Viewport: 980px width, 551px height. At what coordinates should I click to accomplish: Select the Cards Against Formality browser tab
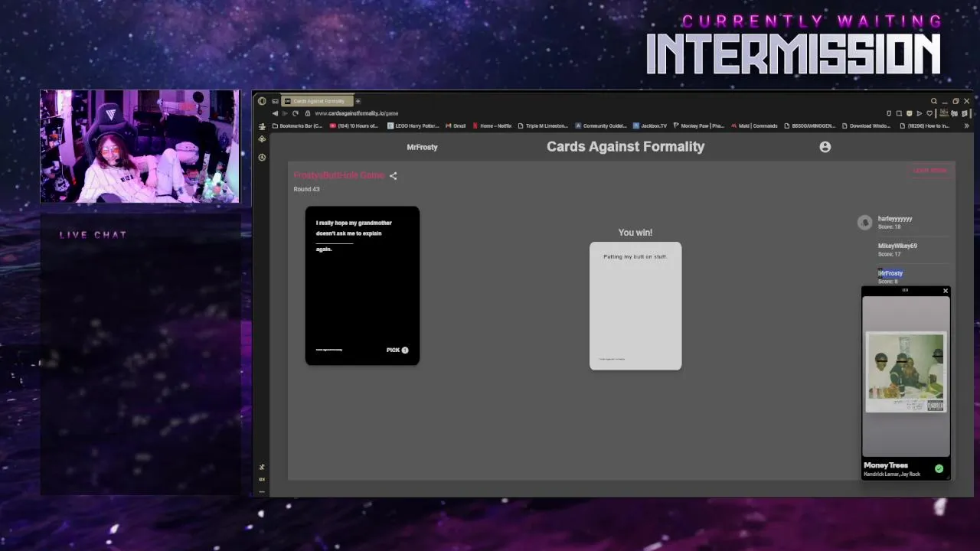point(318,101)
